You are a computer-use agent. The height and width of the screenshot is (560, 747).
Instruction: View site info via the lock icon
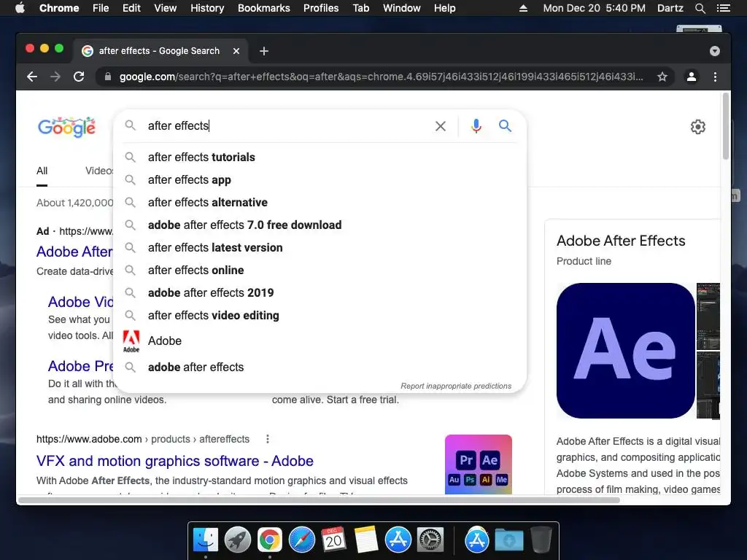click(x=108, y=77)
